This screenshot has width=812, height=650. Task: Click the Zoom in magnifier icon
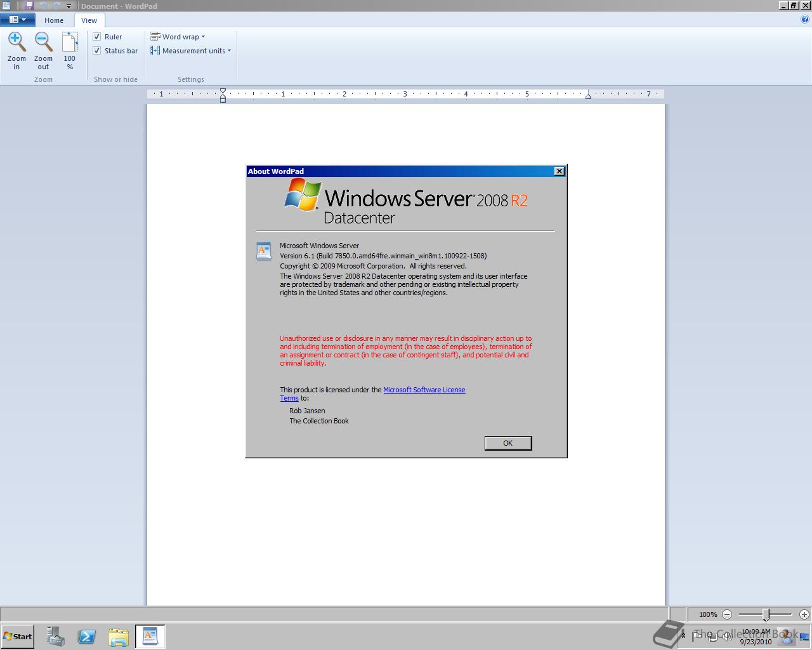pyautogui.click(x=16, y=42)
